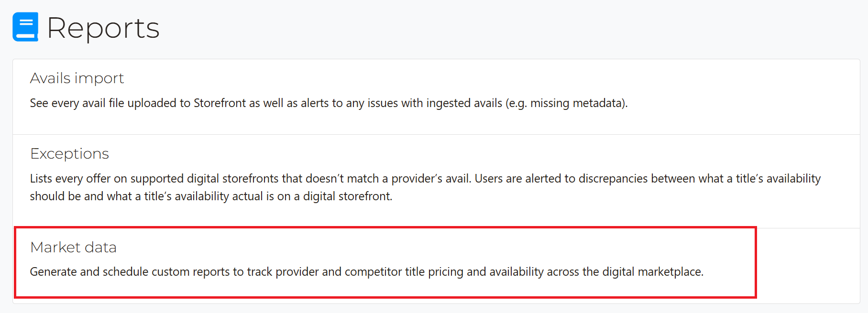Click empty area right of Market data box
Image resolution: width=868 pixels, height=313 pixels.
point(808,265)
